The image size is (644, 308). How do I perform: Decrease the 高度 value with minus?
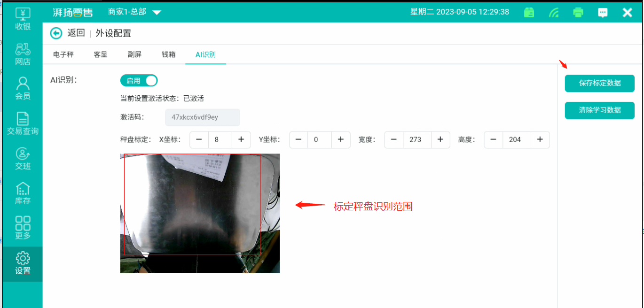pos(494,139)
